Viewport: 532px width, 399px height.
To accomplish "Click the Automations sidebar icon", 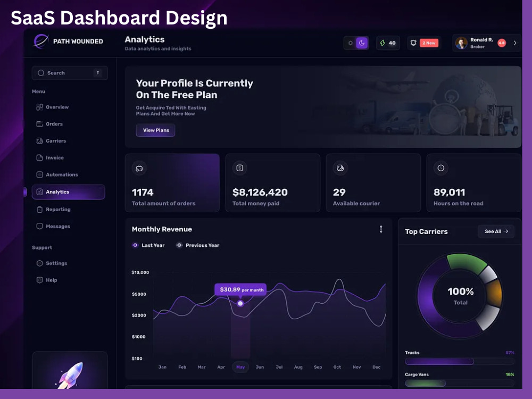I will point(39,174).
